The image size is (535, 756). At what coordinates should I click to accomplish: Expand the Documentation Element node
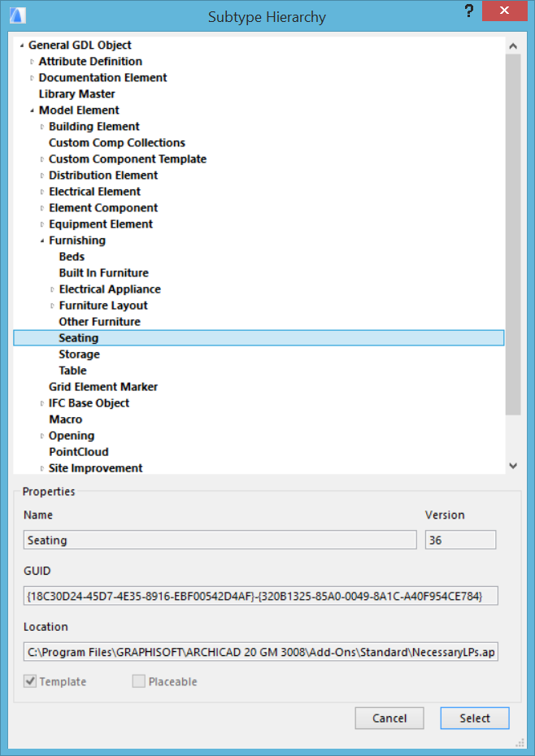tap(32, 78)
